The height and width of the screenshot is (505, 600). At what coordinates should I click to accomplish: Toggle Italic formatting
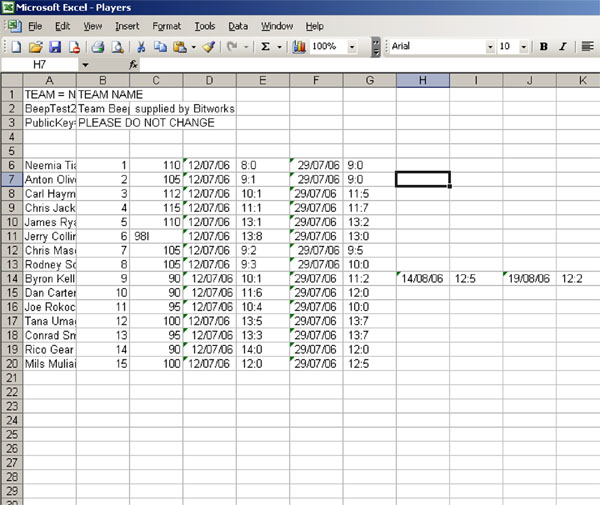[562, 47]
